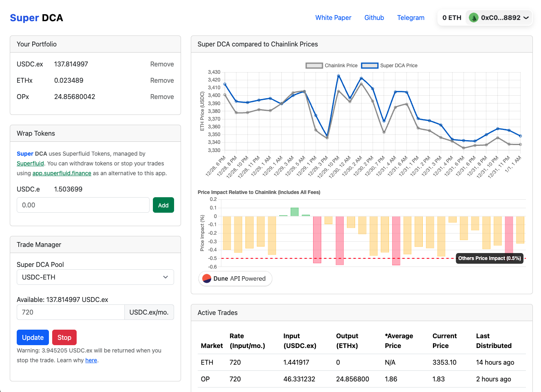
Task: Click the ETHx balance 0.023489
Action: click(x=69, y=80)
